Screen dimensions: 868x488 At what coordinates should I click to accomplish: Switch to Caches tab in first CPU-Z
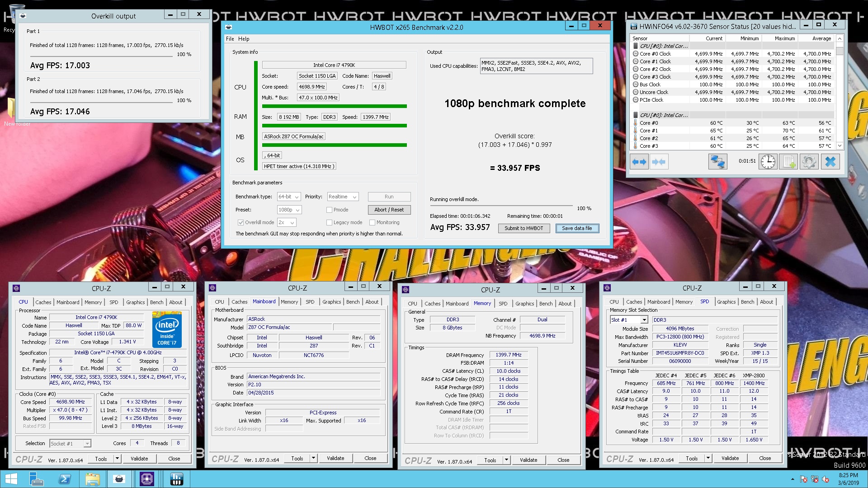pos(43,302)
